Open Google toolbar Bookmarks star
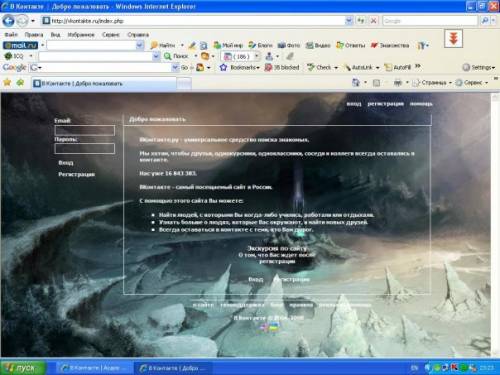 (x=223, y=67)
